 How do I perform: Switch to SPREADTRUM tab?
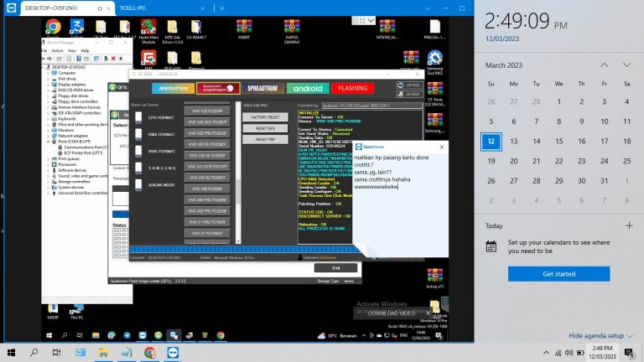(x=262, y=88)
